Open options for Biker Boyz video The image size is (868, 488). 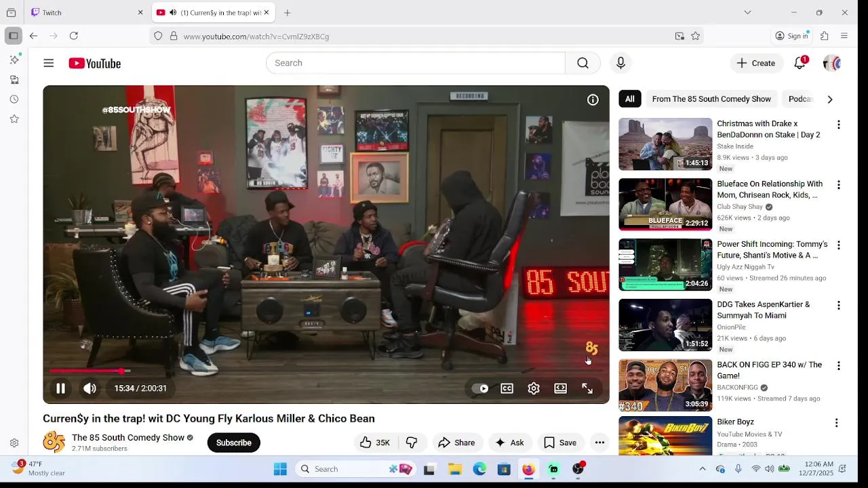coord(836,423)
